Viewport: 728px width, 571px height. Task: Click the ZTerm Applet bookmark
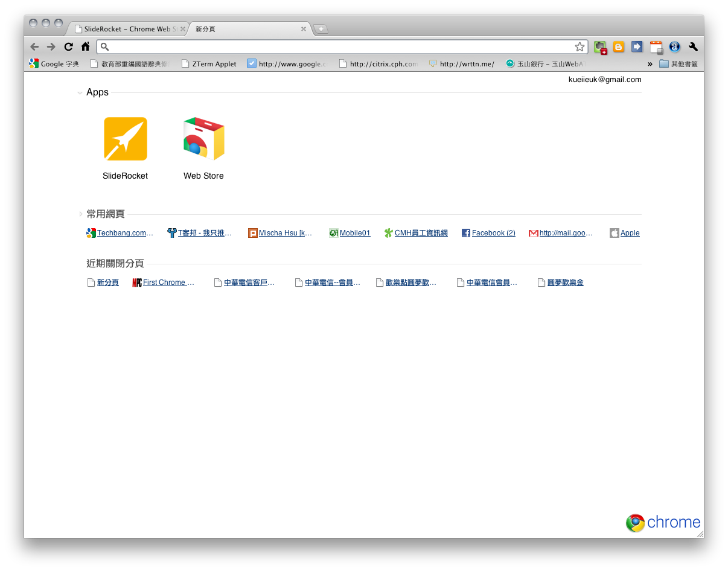[x=214, y=64]
